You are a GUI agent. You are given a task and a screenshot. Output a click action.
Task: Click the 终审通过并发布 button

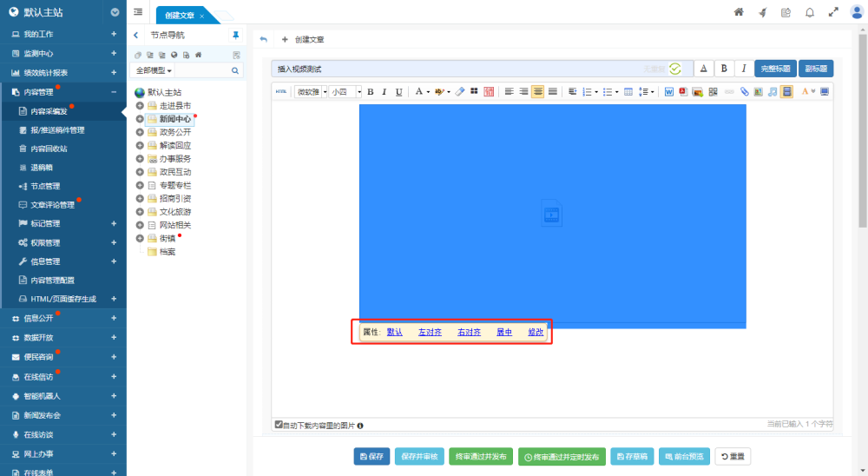point(481,456)
